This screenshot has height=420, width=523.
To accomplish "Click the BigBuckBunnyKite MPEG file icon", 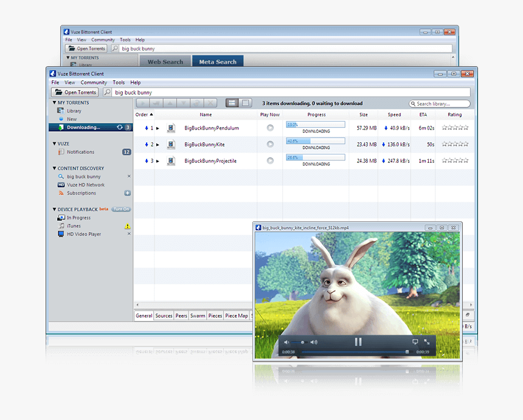I will click(x=171, y=145).
